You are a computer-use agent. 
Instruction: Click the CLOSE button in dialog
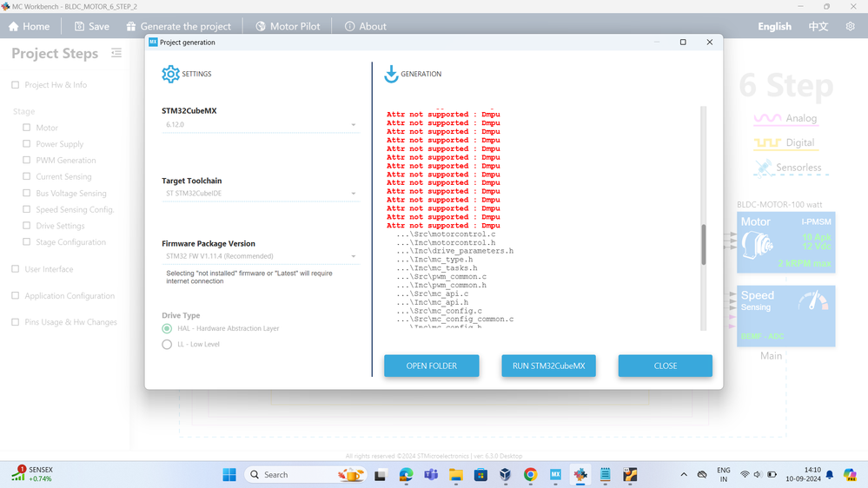coord(666,366)
